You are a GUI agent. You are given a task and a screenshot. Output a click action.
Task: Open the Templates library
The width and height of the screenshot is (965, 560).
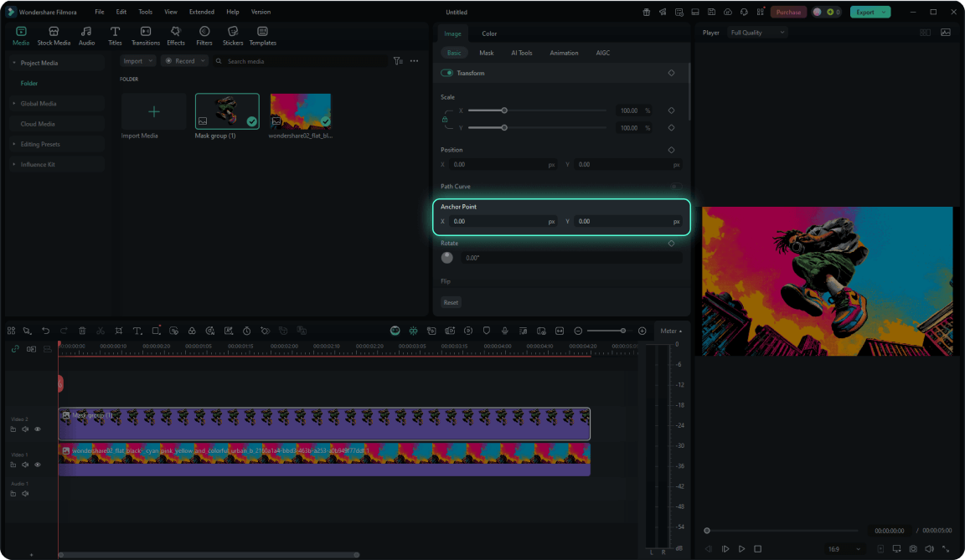pyautogui.click(x=263, y=36)
